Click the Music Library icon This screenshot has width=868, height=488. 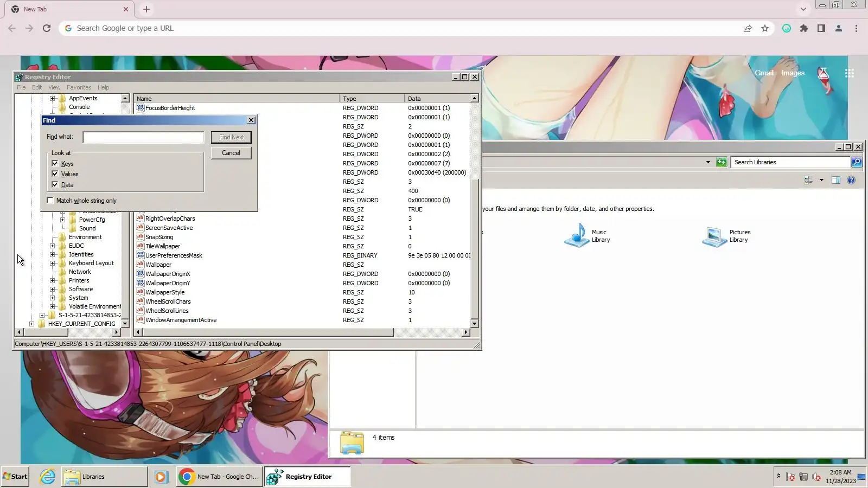pos(576,235)
